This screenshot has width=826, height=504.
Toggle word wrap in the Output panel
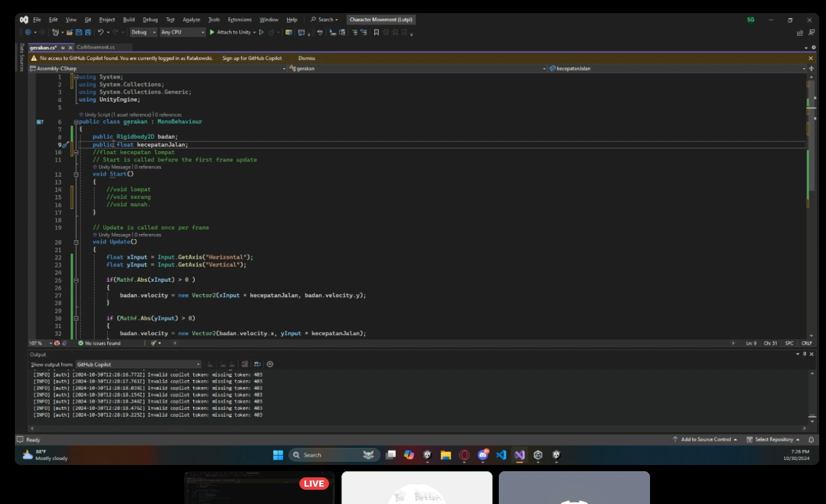[257, 364]
